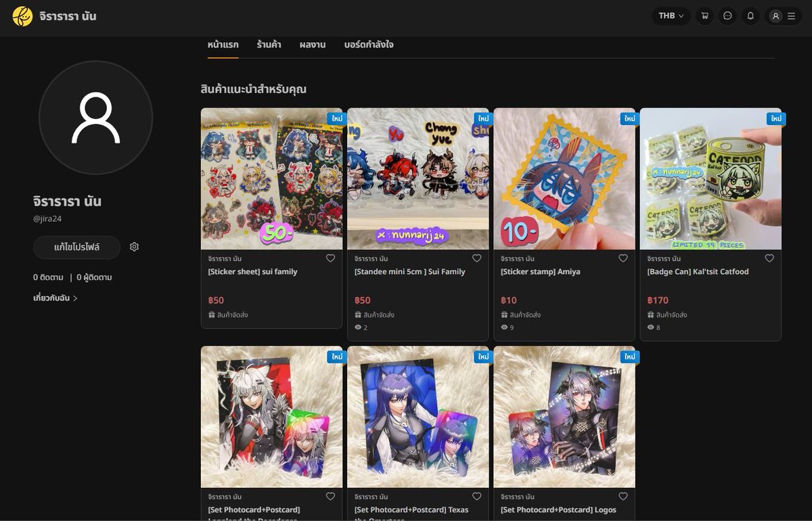Viewport: 812px width, 521px height.
Task: Open profile settings gear icon
Action: pos(134,247)
